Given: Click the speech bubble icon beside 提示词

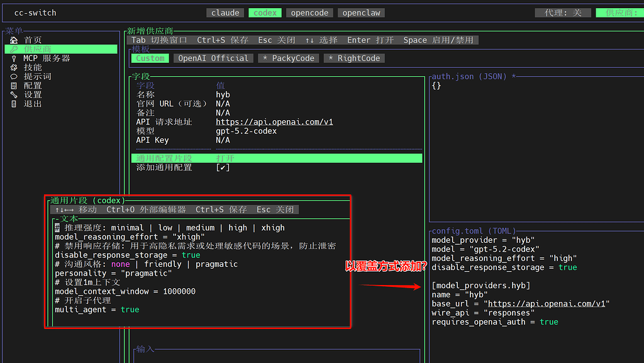Looking at the screenshot, I should [14, 76].
